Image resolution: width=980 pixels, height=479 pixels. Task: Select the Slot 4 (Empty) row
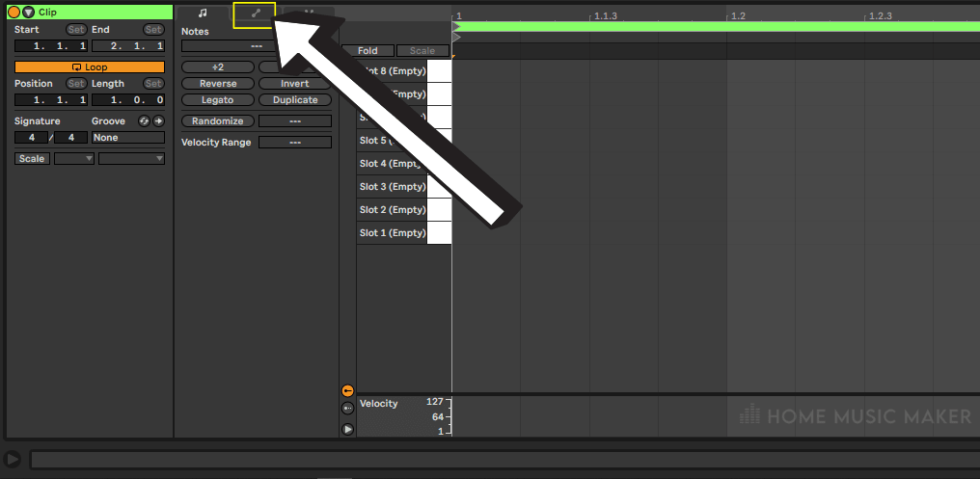pyautogui.click(x=392, y=164)
